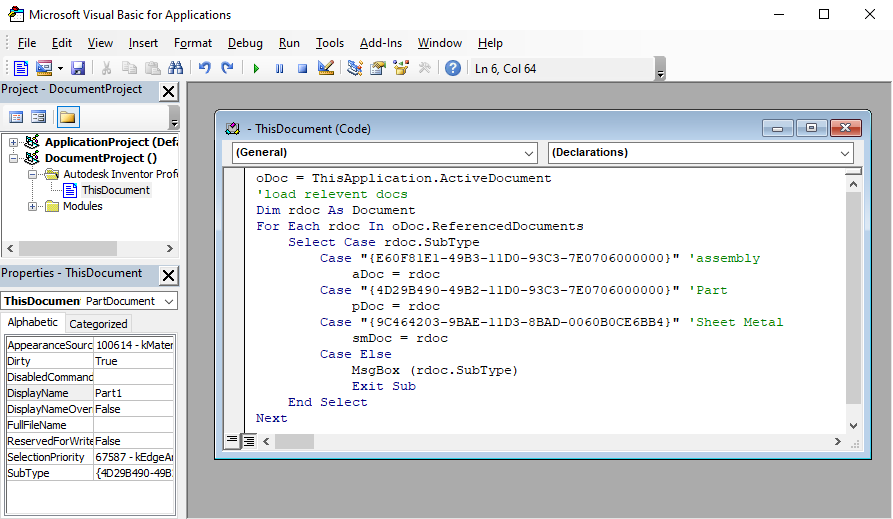Switch to Full Module View button
The image size is (893, 519).
click(x=249, y=440)
